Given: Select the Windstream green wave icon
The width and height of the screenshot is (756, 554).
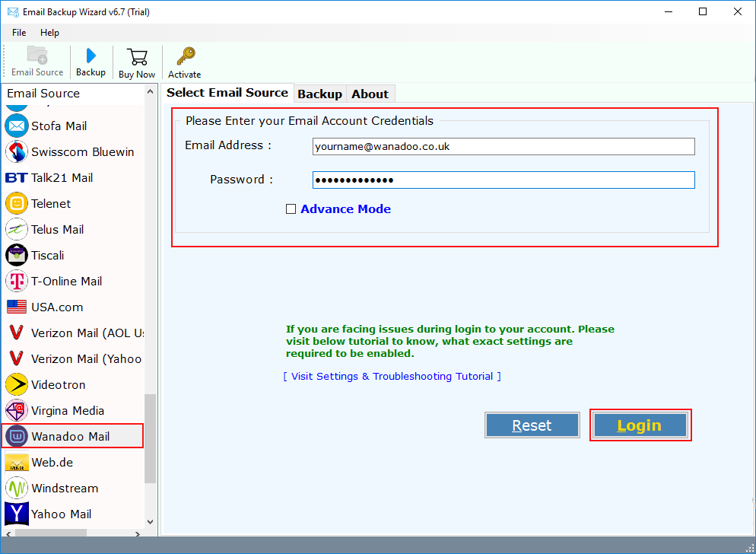Looking at the screenshot, I should coord(17,489).
